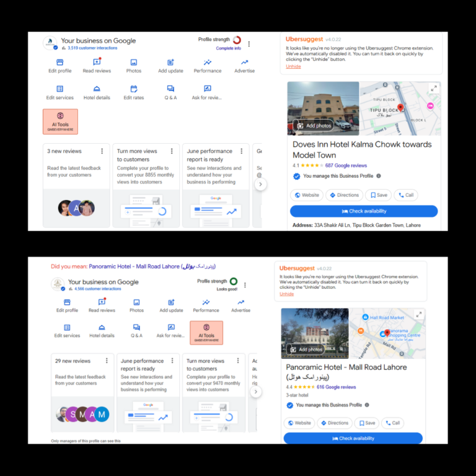Click info icon beside Doves Inn manage profile
This screenshot has height=476, width=476.
[x=379, y=176]
